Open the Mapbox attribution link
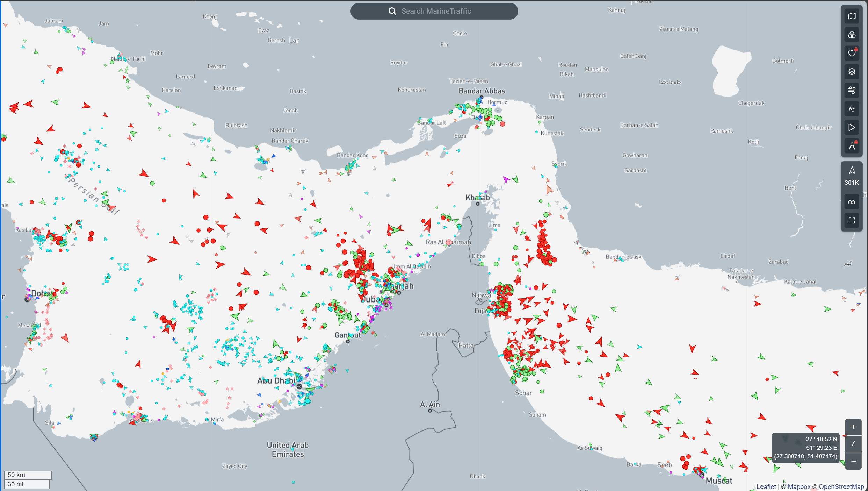The height and width of the screenshot is (491, 868). click(799, 486)
